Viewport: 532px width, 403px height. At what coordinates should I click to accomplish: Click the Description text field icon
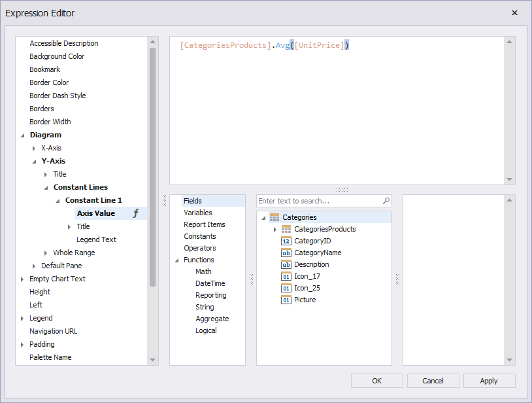pyautogui.click(x=286, y=264)
